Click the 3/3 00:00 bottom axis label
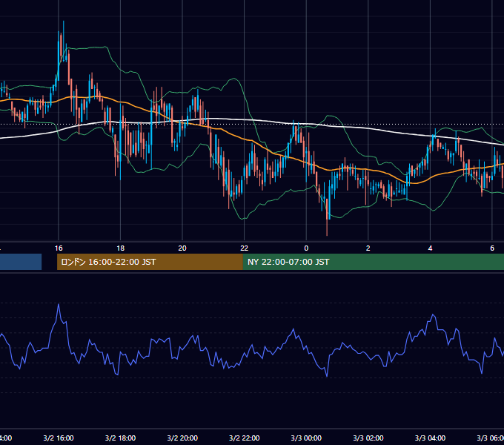This screenshot has height=445, width=504. tap(306, 438)
